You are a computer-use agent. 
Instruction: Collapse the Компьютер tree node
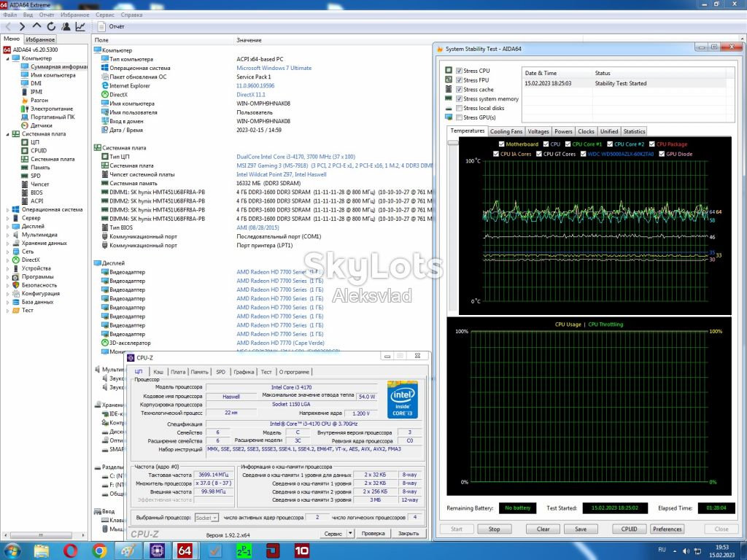point(7,58)
